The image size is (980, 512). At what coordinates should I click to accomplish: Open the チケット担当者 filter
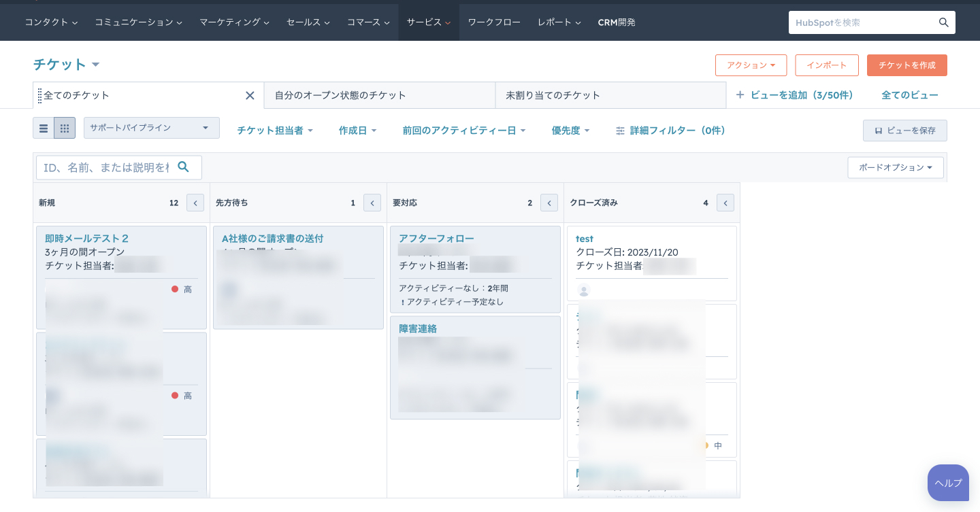[275, 131]
